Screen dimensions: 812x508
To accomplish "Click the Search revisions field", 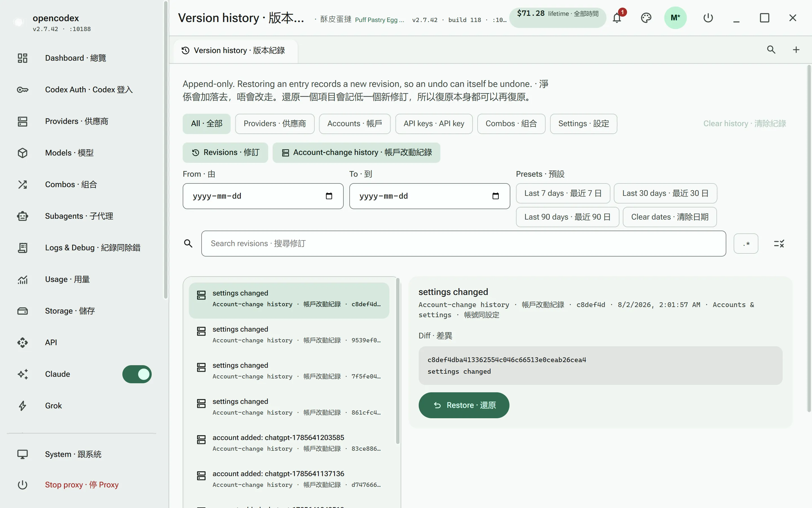I will click(464, 244).
